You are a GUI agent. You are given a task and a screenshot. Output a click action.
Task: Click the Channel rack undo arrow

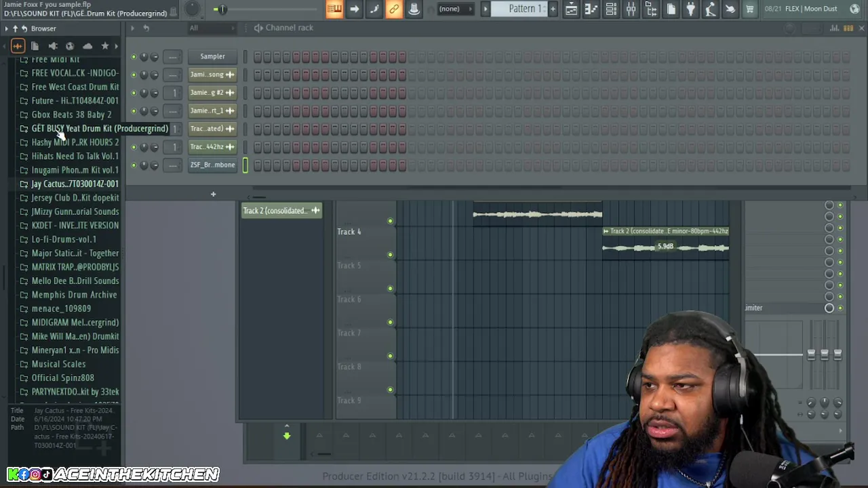(x=146, y=28)
